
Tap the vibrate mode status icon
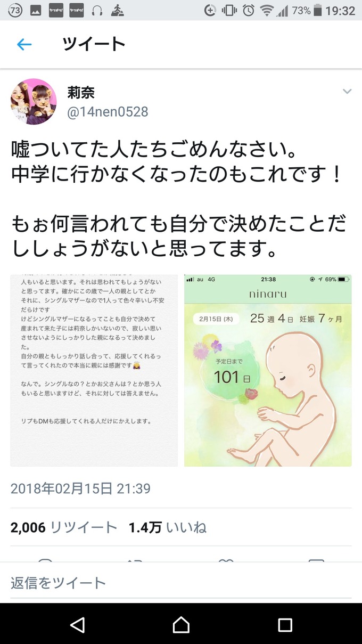[229, 10]
